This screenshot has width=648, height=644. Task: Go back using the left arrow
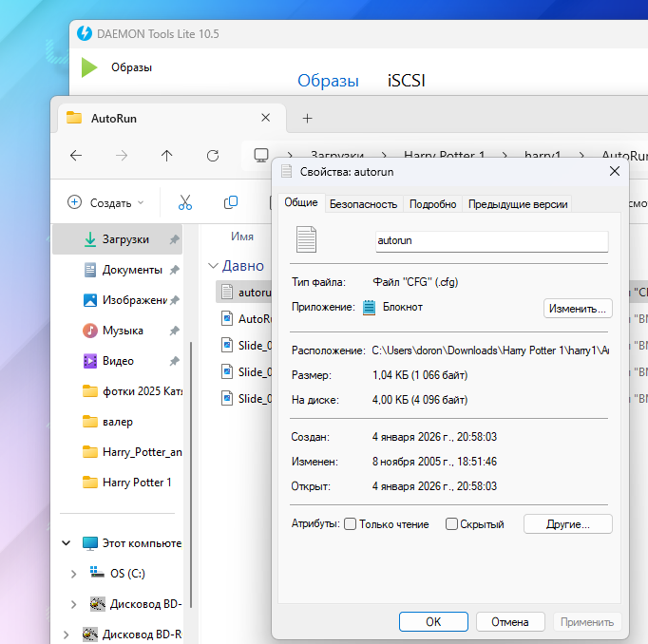76,156
